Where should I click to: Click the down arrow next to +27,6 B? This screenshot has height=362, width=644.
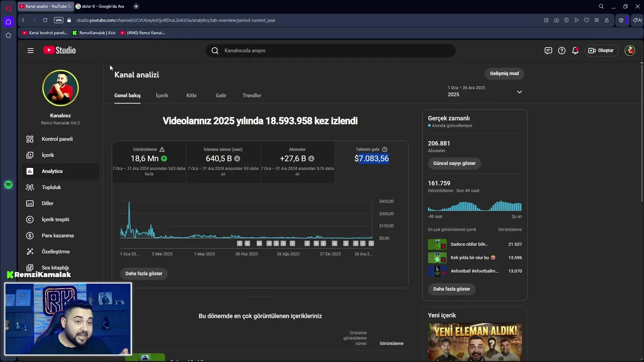point(311,158)
